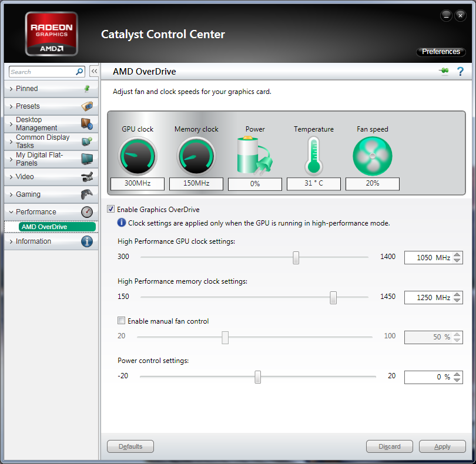Click the Performance gauge icon
The height and width of the screenshot is (464, 476).
87,212
